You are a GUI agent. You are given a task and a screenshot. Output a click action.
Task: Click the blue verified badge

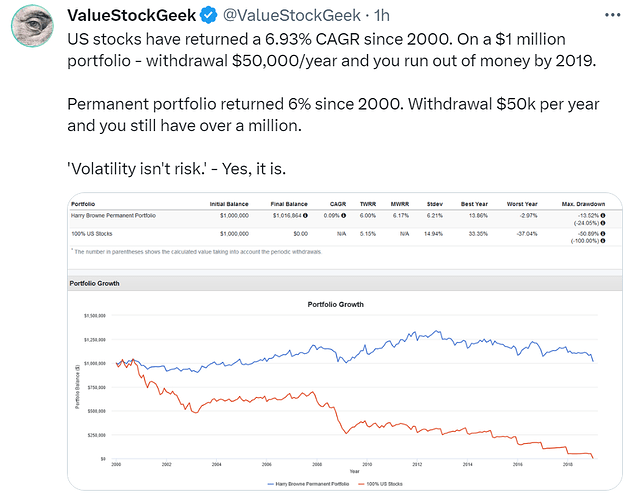208,15
